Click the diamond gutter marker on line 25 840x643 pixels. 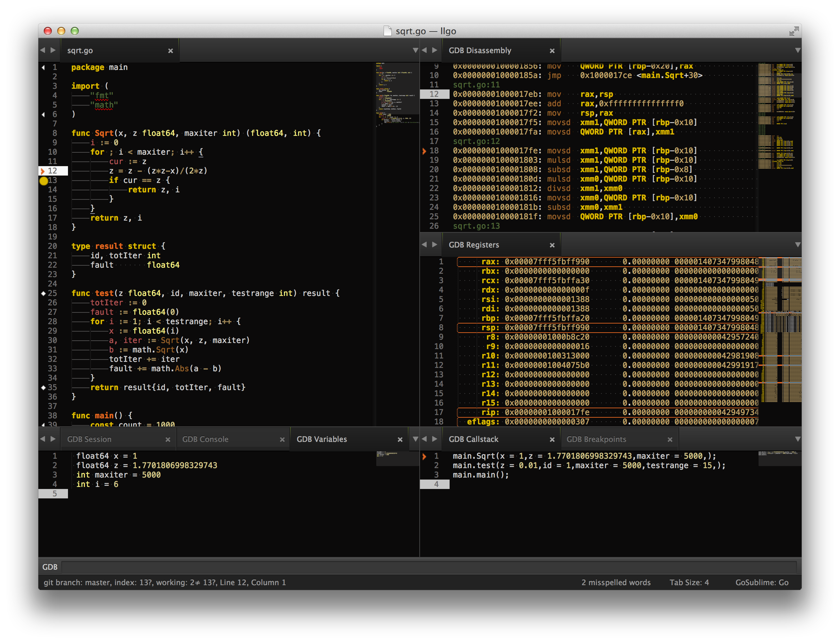(x=43, y=294)
